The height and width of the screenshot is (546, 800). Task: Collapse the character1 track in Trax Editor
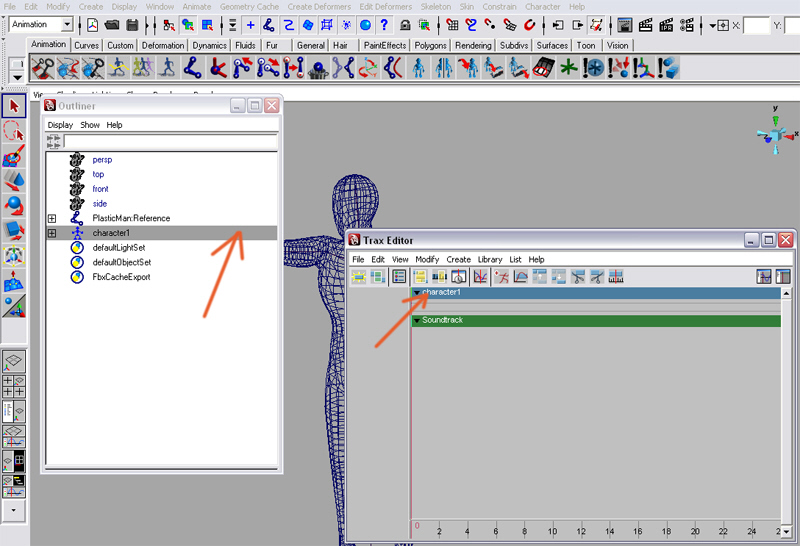click(417, 292)
